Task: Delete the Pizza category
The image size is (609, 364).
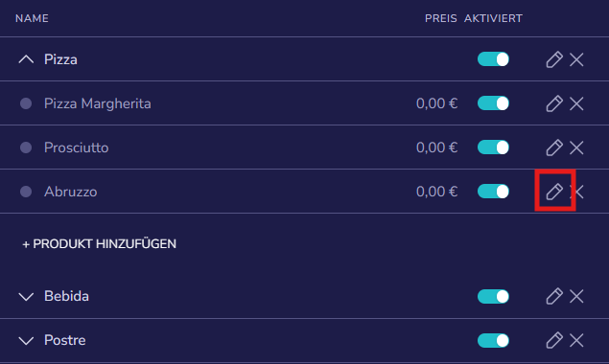Action: (x=576, y=59)
